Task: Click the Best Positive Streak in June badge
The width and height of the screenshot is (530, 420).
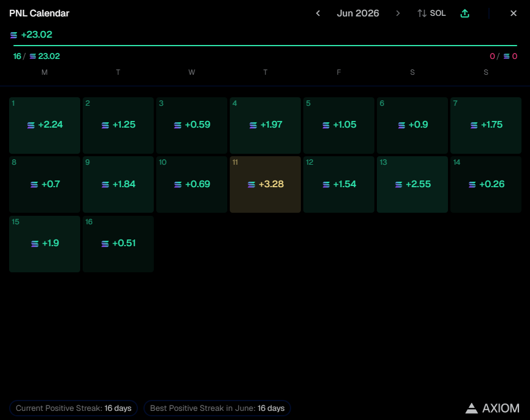Action: pyautogui.click(x=217, y=408)
